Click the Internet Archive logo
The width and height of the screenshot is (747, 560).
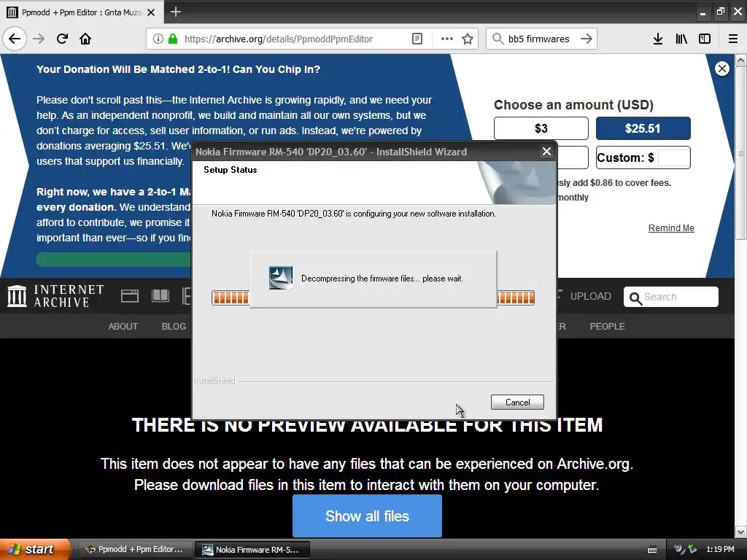(x=55, y=296)
